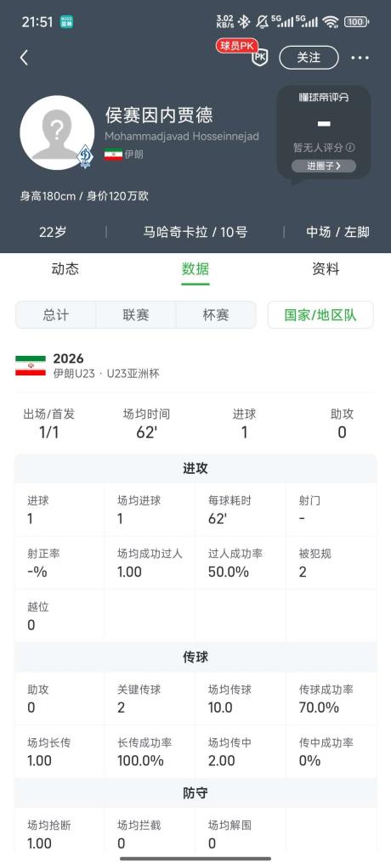This screenshot has height=868, width=391.
Task: Open the 伊朗U23 · U23亚洲杯 entry
Action: (x=106, y=374)
